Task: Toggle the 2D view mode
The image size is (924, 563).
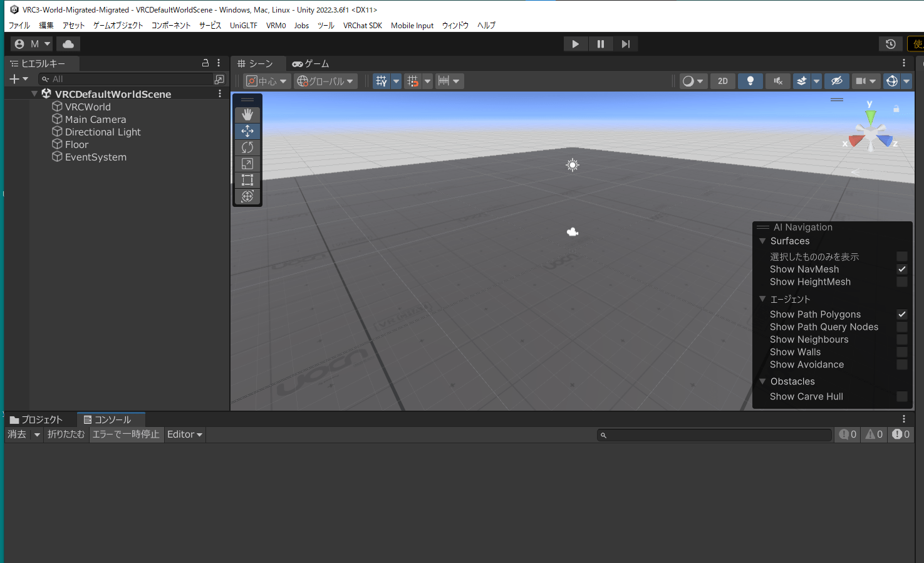Action: [723, 81]
